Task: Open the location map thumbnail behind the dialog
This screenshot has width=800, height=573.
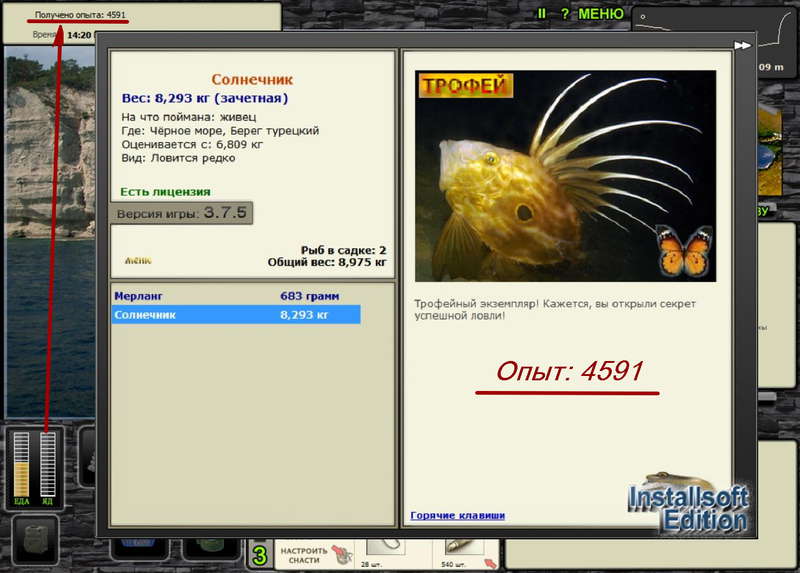Action: (x=769, y=151)
